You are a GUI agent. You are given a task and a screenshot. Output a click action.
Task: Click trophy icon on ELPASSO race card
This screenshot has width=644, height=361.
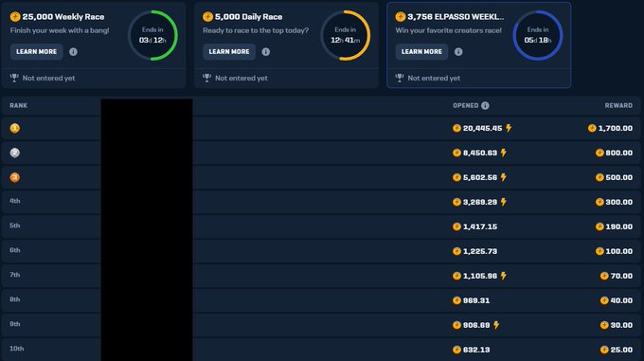coord(400,78)
